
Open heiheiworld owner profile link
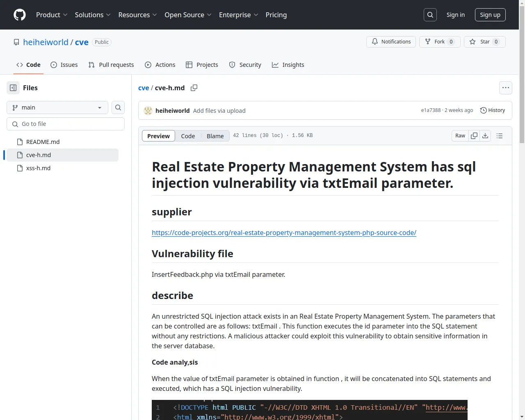(x=46, y=42)
